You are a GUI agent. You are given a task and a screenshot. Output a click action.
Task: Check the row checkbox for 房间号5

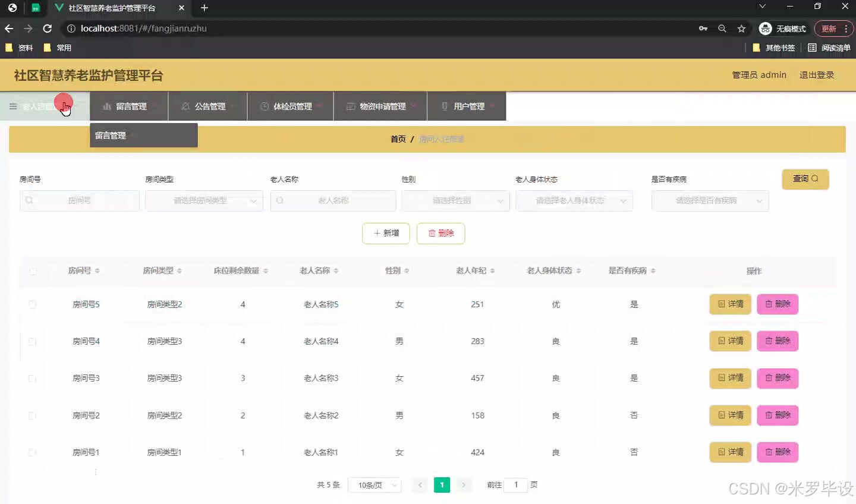point(32,304)
